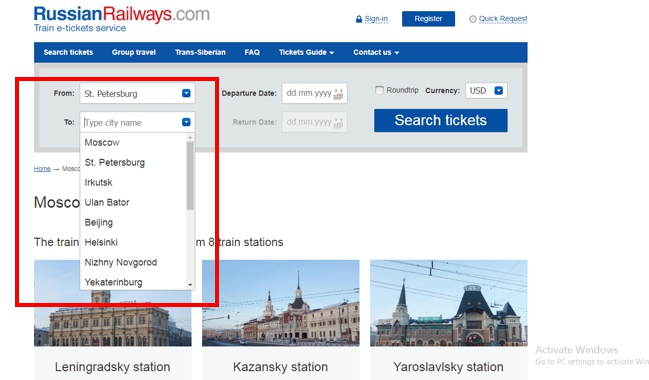Image resolution: width=649 pixels, height=380 pixels.
Task: Open the Kazansky station photo
Action: pyautogui.click(x=281, y=303)
